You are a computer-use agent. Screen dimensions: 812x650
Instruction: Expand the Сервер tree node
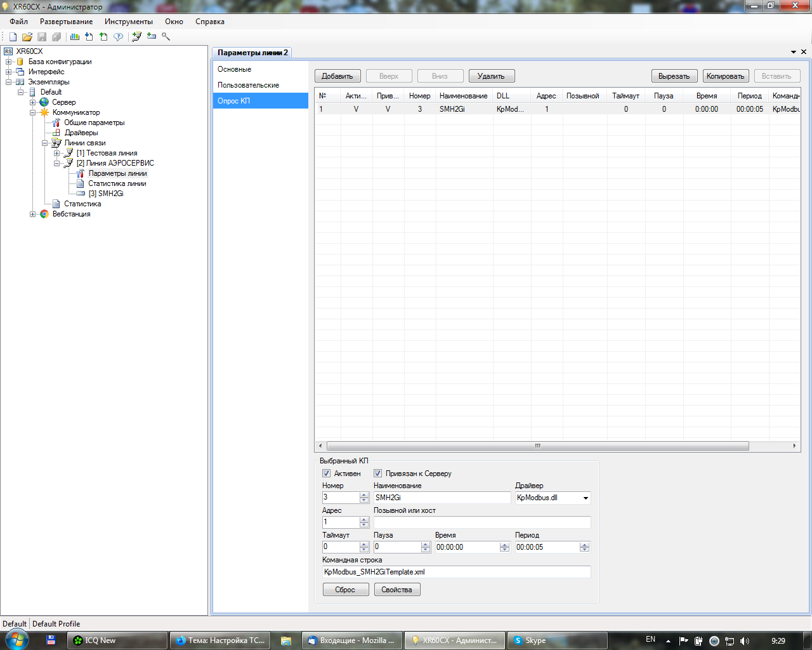click(x=32, y=102)
